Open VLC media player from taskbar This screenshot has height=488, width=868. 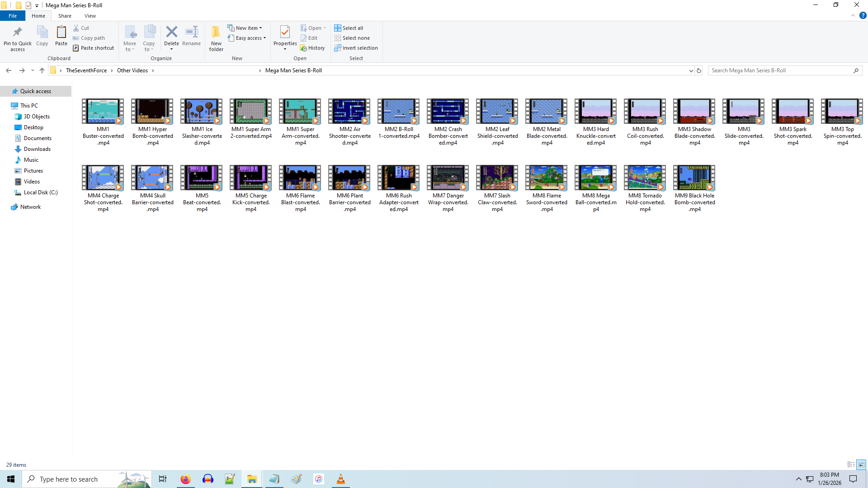coord(341,479)
